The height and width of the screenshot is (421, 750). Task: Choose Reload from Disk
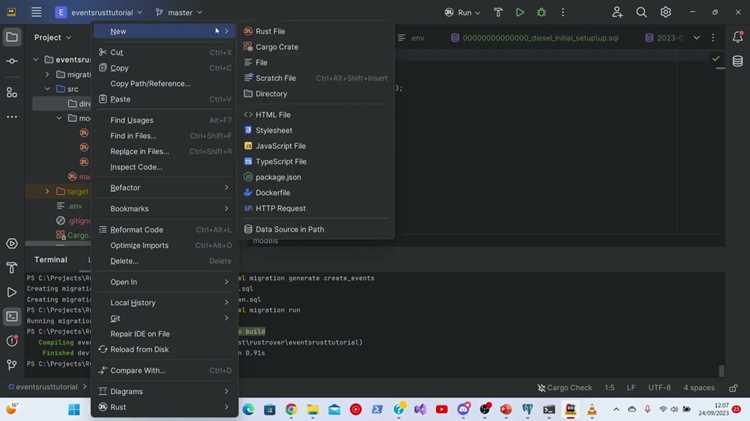(x=165, y=349)
